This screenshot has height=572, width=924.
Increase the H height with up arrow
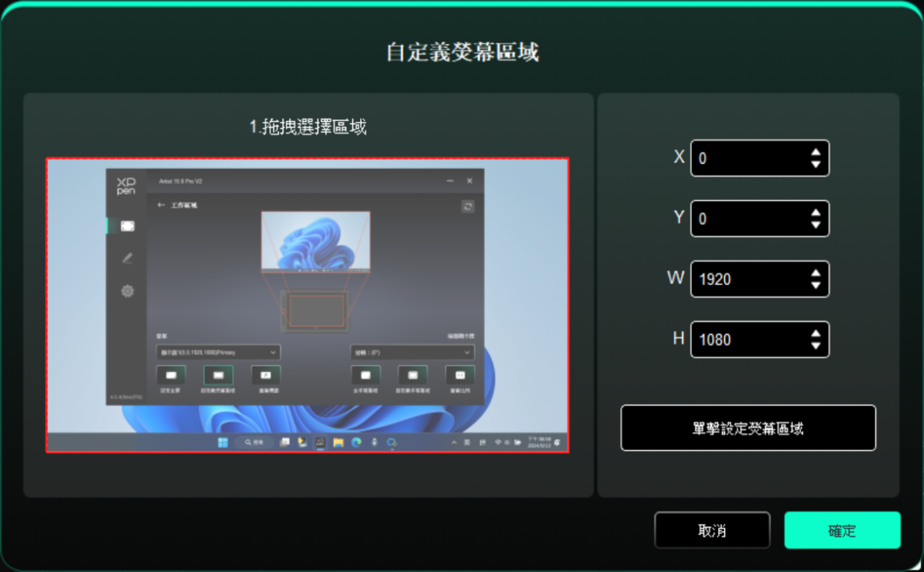click(815, 333)
